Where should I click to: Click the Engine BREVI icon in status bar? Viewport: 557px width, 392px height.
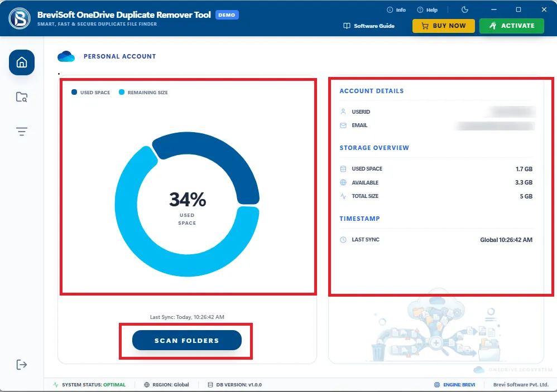[437, 385]
